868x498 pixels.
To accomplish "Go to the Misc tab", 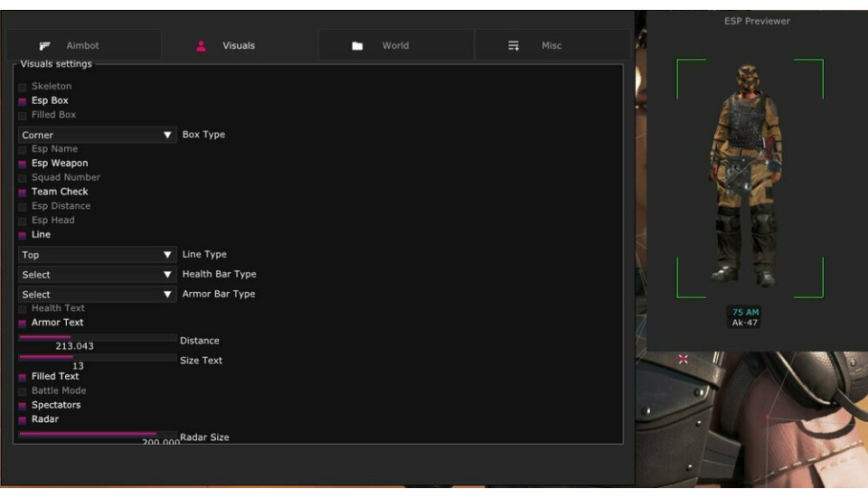I will pos(552,45).
